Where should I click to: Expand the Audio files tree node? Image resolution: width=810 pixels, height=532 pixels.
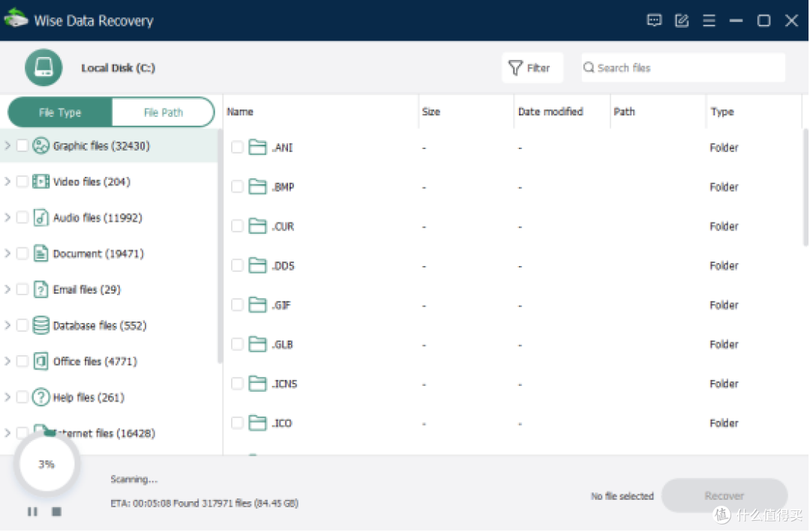(7, 218)
